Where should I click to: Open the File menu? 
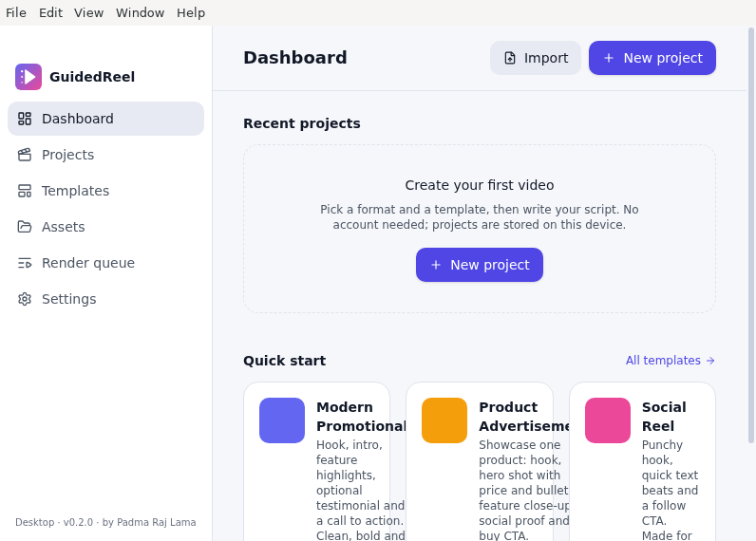click(x=16, y=12)
